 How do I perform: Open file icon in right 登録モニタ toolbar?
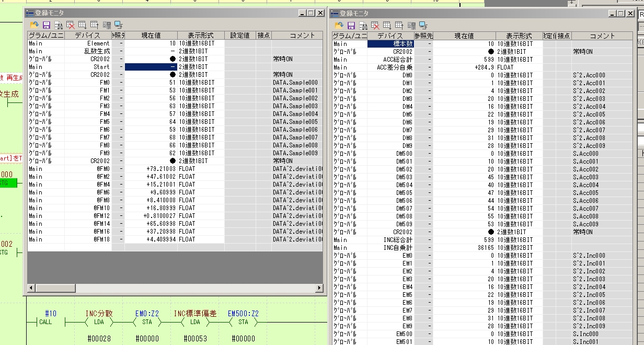tap(339, 25)
